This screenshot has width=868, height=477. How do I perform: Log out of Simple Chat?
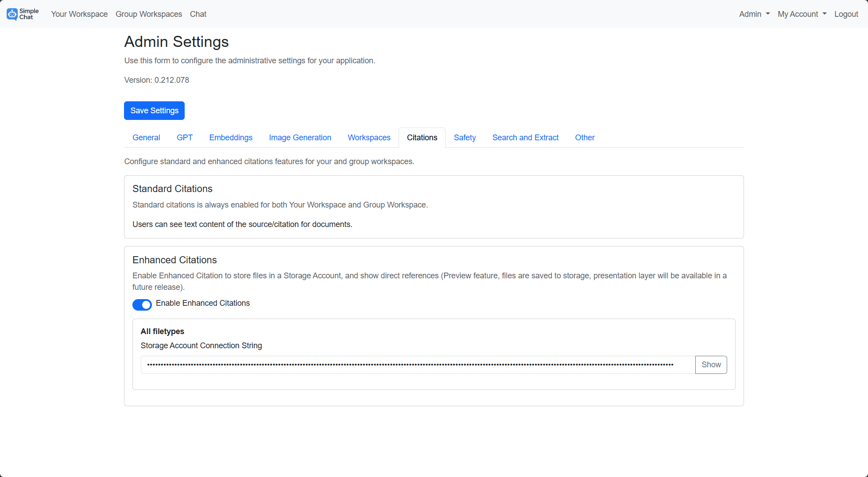pos(846,14)
